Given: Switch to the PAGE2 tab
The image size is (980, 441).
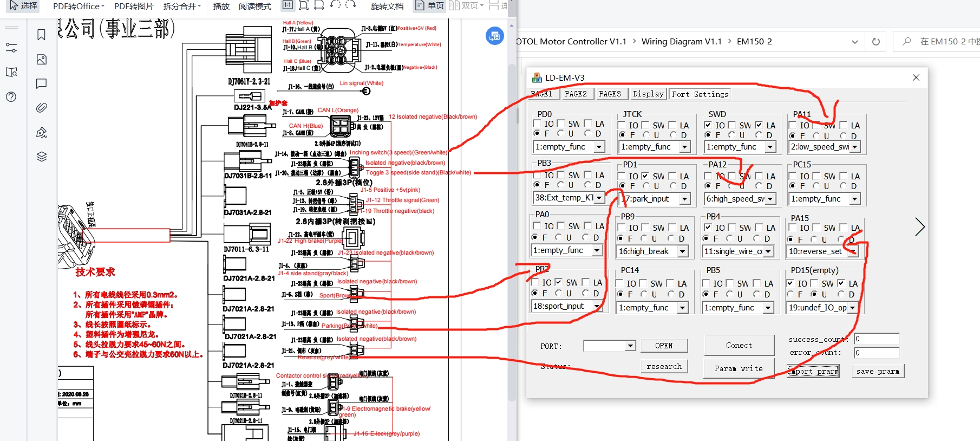Looking at the screenshot, I should coord(576,94).
